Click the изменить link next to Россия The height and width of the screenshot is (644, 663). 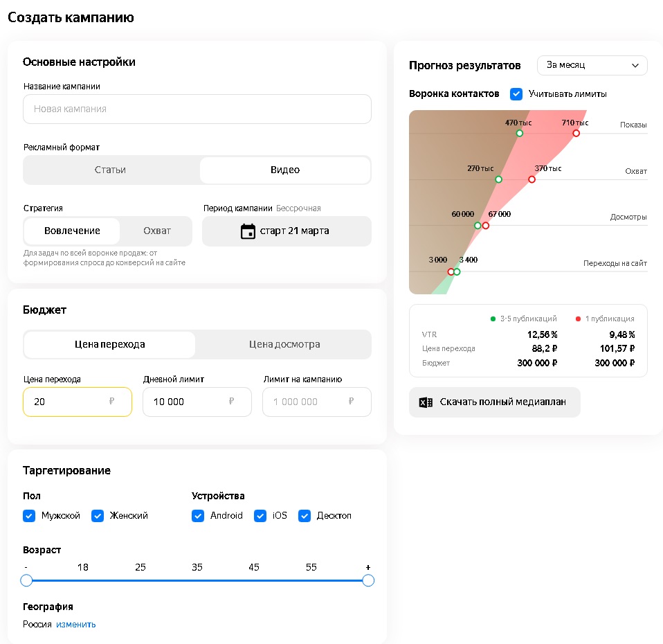click(76, 625)
